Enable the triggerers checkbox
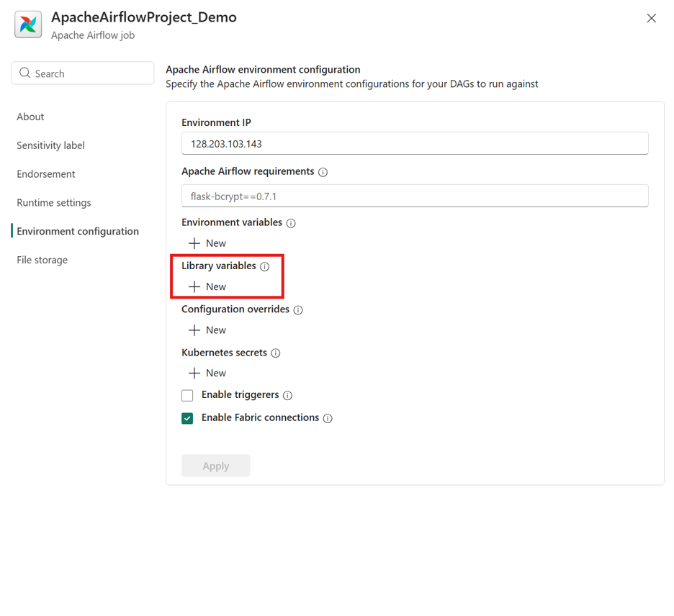Image resolution: width=674 pixels, height=616 pixels. tap(187, 395)
